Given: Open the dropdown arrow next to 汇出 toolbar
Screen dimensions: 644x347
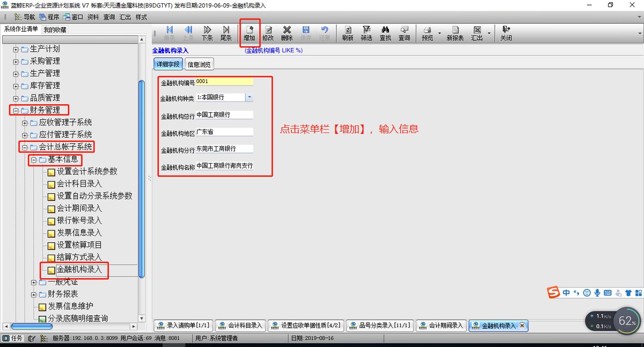Looking at the screenshot, I should click(489, 33).
